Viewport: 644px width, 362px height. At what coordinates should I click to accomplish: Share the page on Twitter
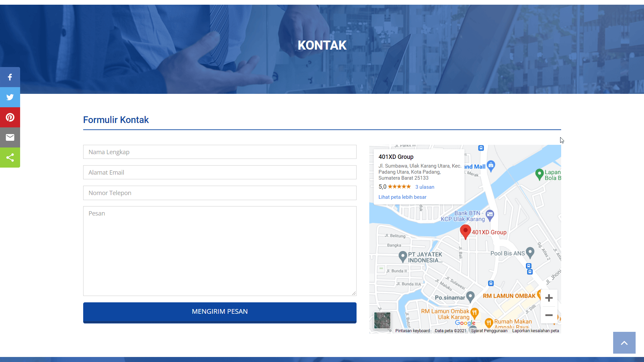[10, 97]
